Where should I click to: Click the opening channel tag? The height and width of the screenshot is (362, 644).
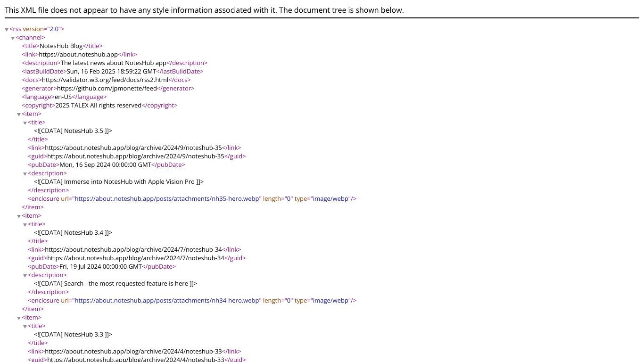point(30,37)
